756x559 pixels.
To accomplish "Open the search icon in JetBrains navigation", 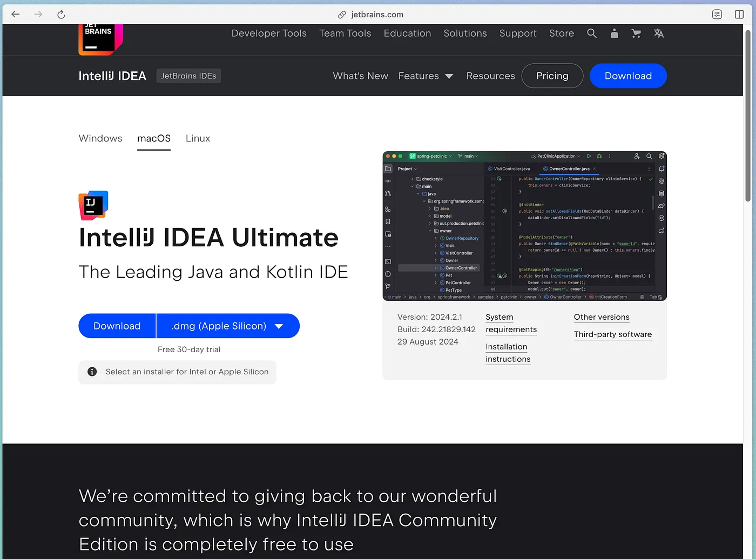I will pos(592,33).
